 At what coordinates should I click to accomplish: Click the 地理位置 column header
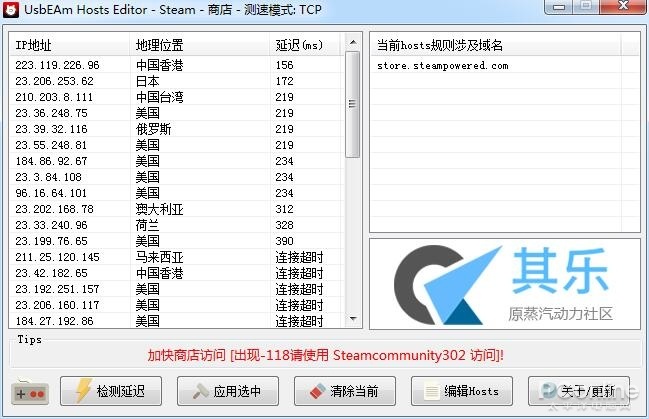coord(200,45)
